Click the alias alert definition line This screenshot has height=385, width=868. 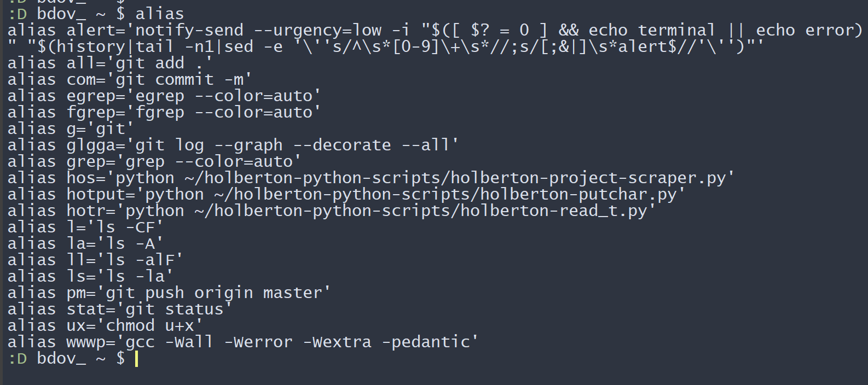tap(435, 38)
